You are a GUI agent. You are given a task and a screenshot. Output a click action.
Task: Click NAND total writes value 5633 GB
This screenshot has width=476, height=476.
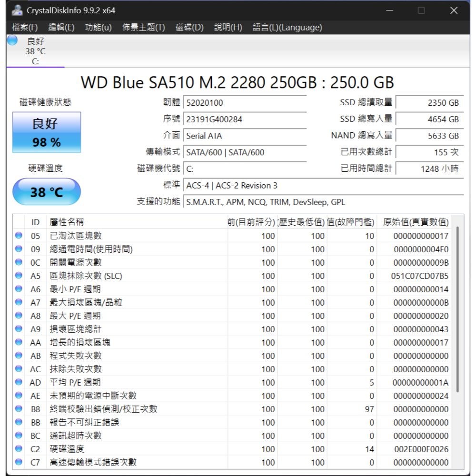[430, 136]
